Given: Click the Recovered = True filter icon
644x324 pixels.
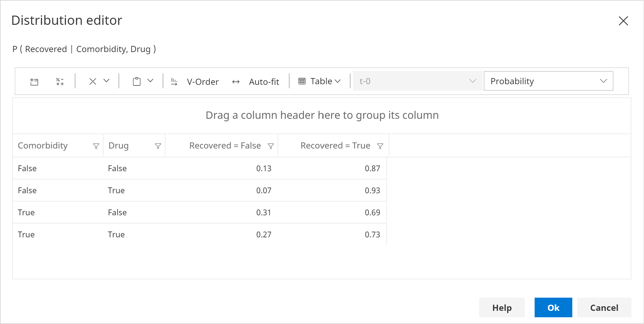Looking at the screenshot, I should point(380,146).
